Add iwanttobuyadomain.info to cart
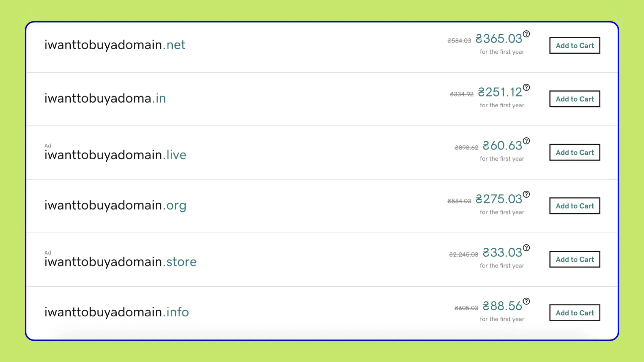The width and height of the screenshot is (644, 362). [574, 313]
